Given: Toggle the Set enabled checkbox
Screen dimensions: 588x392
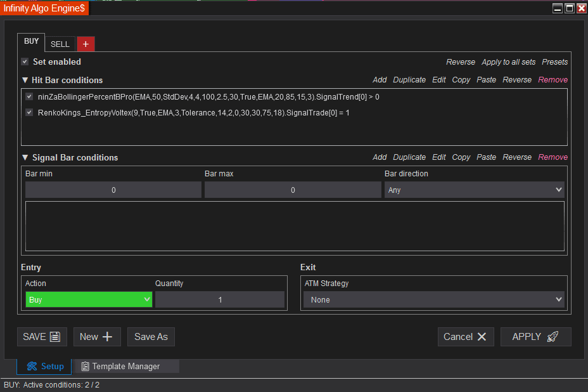Looking at the screenshot, I should pyautogui.click(x=25, y=62).
